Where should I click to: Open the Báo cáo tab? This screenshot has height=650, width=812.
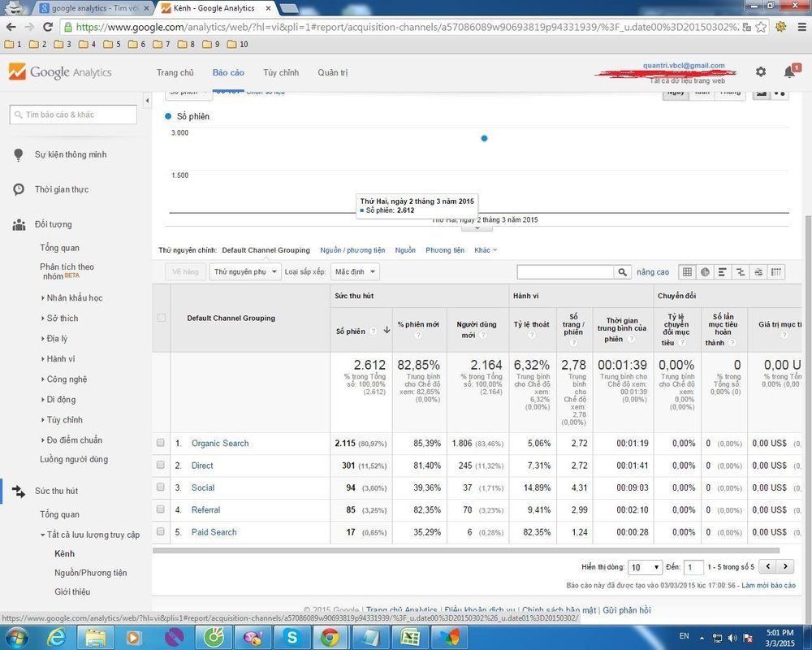[228, 72]
